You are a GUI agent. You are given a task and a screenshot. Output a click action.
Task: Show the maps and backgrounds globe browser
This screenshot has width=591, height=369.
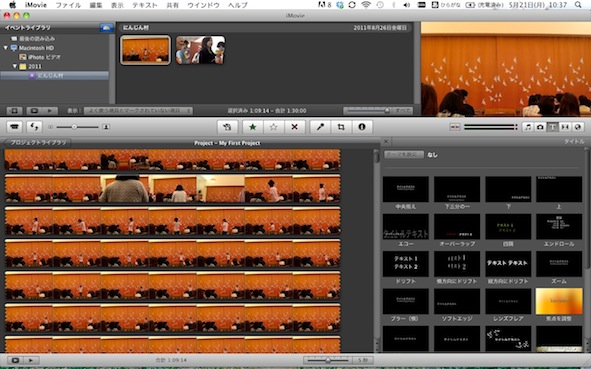point(577,127)
